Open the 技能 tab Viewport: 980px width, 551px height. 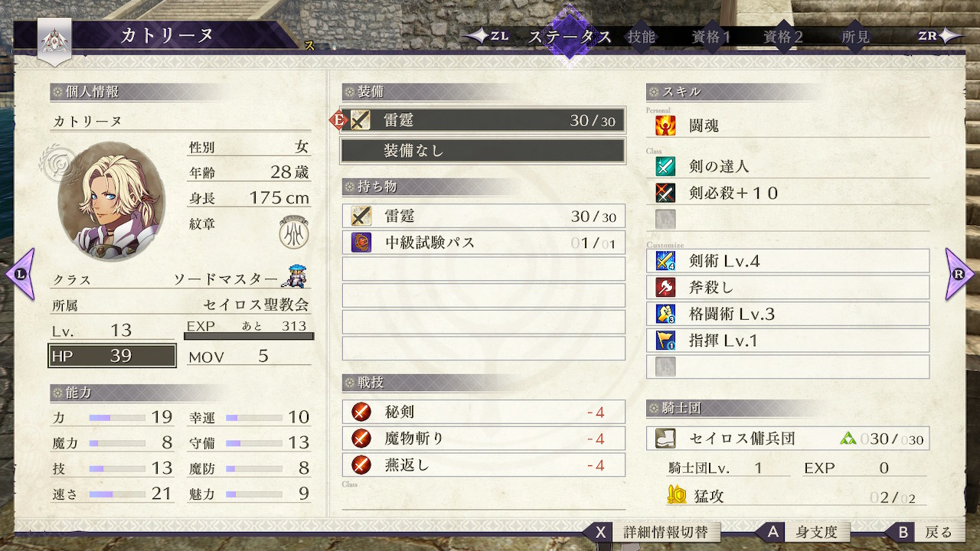(x=641, y=37)
